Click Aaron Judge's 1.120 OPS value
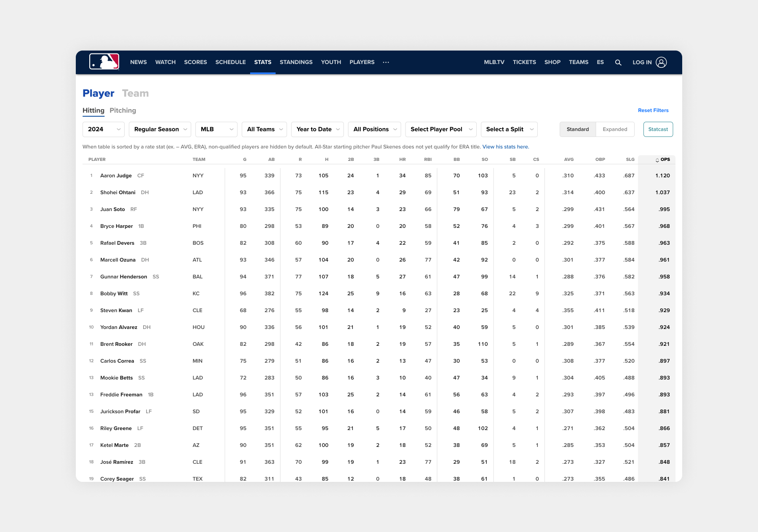Image resolution: width=758 pixels, height=532 pixels. tap(662, 176)
